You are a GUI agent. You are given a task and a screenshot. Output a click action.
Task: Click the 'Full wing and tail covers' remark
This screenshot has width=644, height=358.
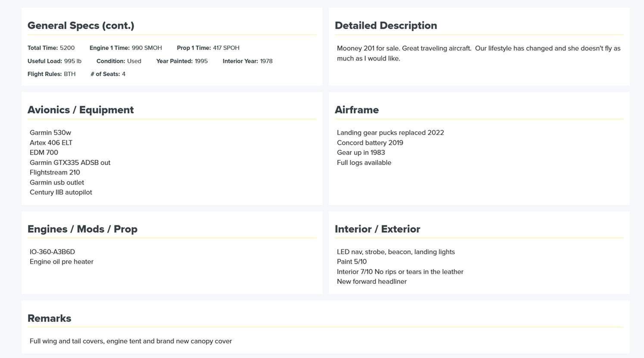(131, 341)
